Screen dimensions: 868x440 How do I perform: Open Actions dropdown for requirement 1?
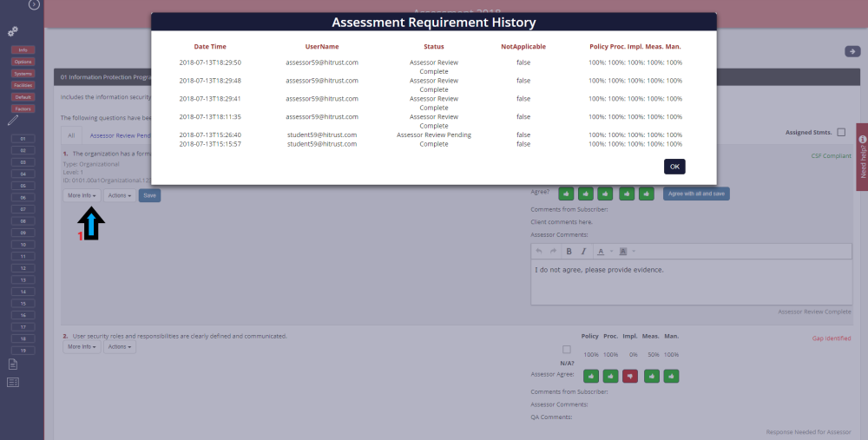coord(120,195)
